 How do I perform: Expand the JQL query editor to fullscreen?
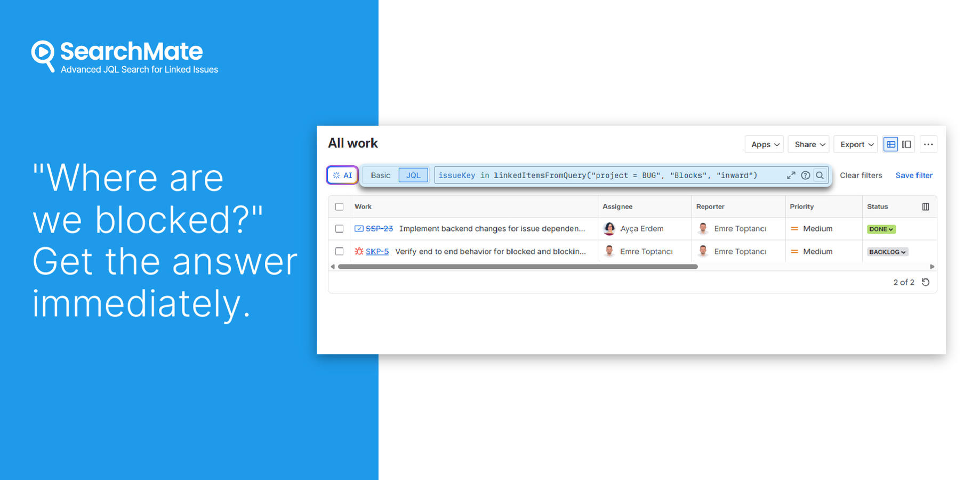(x=791, y=175)
